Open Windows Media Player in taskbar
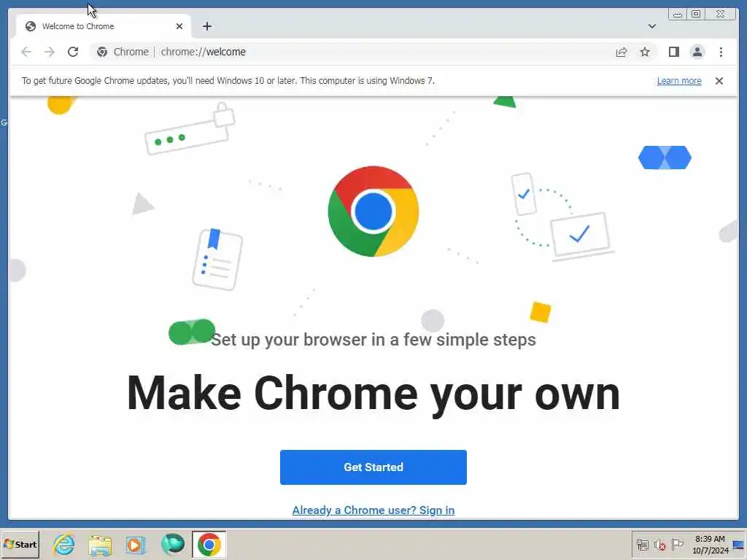Screen dimensions: 747x560 [x=135, y=545]
